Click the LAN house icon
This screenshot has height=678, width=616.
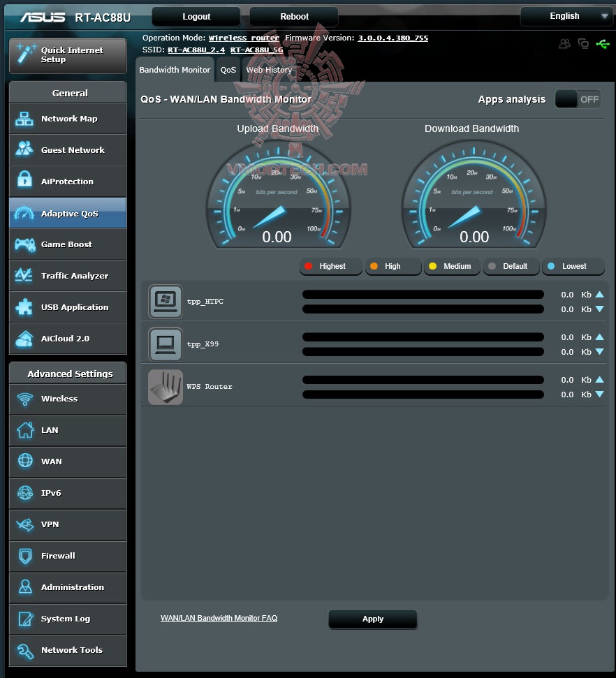pos(25,430)
